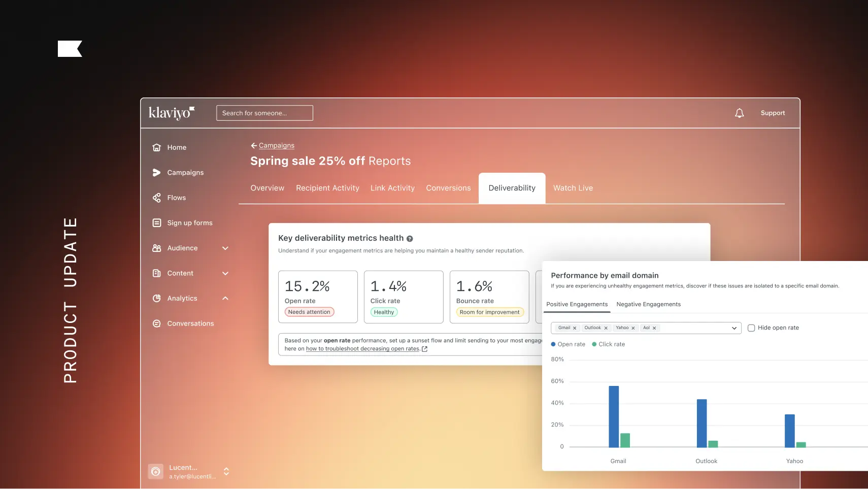The width and height of the screenshot is (868, 489).
Task: Remove the Outlook domain chip
Action: pyautogui.click(x=606, y=328)
